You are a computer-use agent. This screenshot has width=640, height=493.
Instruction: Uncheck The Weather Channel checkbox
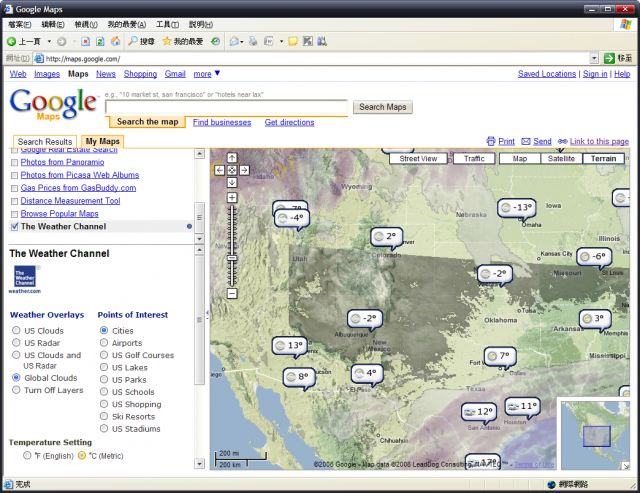[15, 227]
